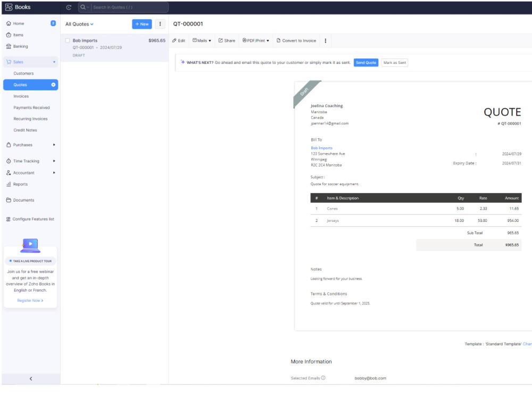Screen dimensions: 532x399
Task: Click Convert to Invoice
Action: pos(296,41)
